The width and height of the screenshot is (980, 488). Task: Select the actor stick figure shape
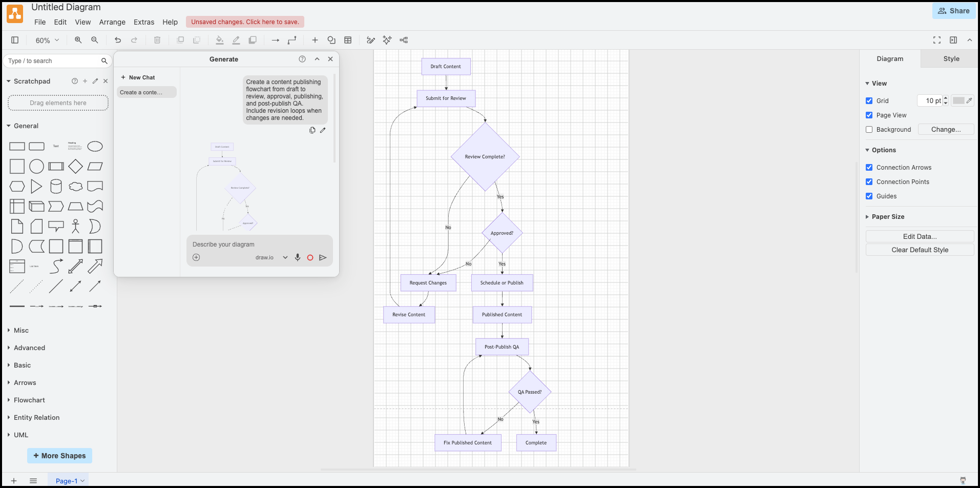(75, 226)
